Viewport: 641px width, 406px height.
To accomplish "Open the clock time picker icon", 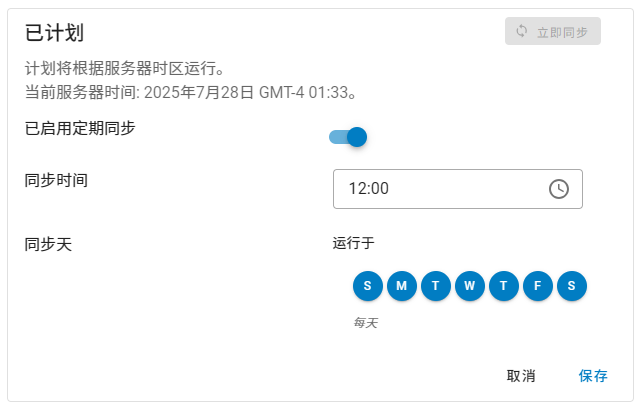I will pyautogui.click(x=559, y=189).
